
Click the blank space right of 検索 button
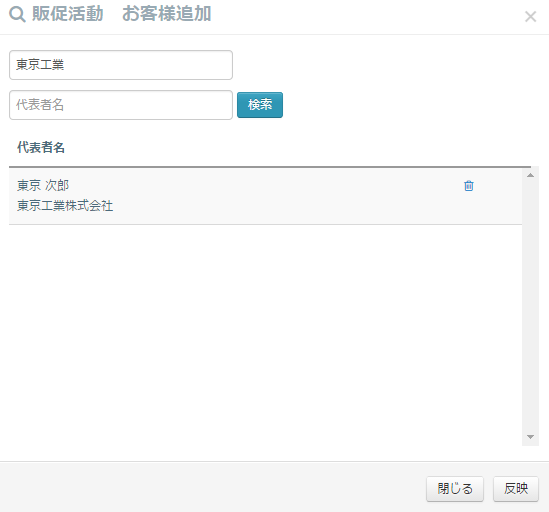413,105
